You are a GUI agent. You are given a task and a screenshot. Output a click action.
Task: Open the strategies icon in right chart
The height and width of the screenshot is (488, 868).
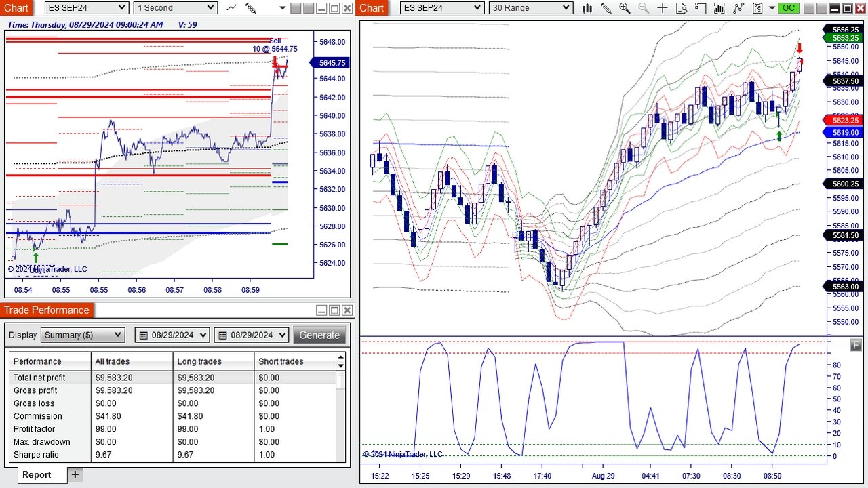click(x=757, y=8)
